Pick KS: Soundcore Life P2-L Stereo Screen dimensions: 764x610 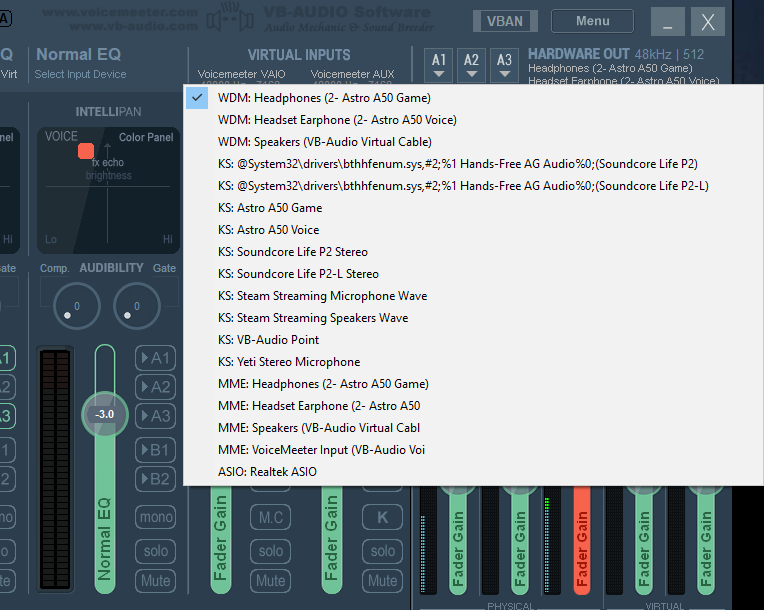tap(473, 274)
